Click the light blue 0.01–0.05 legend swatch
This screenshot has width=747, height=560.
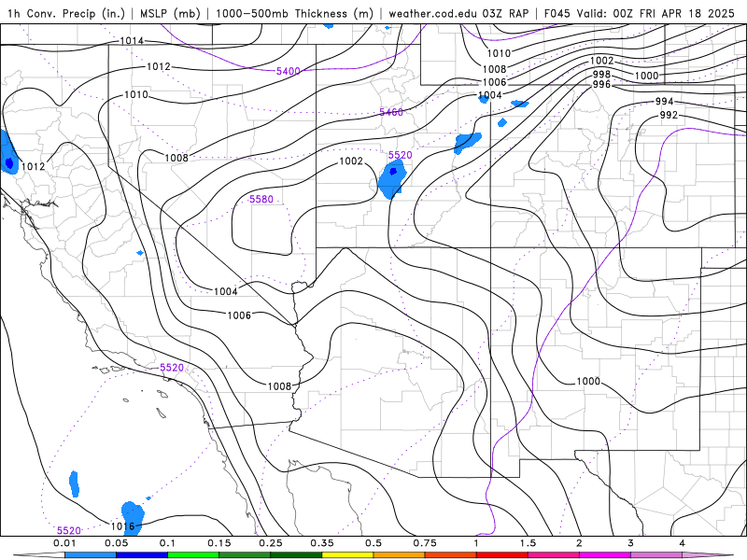tap(91, 555)
